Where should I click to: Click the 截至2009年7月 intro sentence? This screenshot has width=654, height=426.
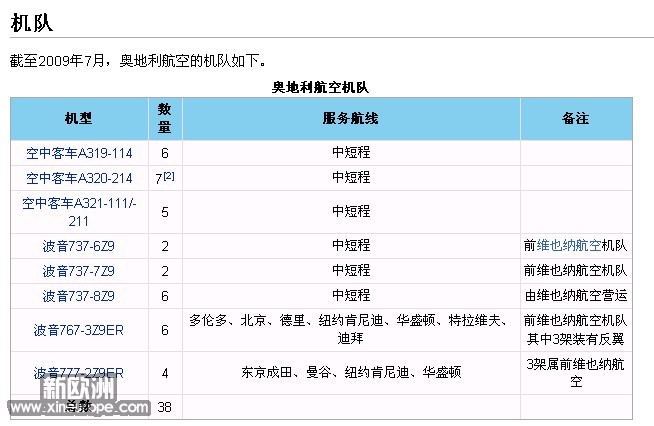(x=138, y=61)
